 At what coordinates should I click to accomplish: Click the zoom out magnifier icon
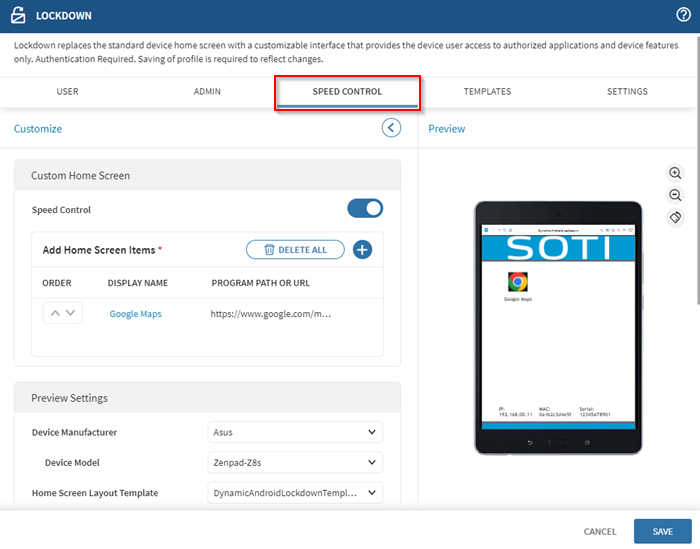point(675,195)
